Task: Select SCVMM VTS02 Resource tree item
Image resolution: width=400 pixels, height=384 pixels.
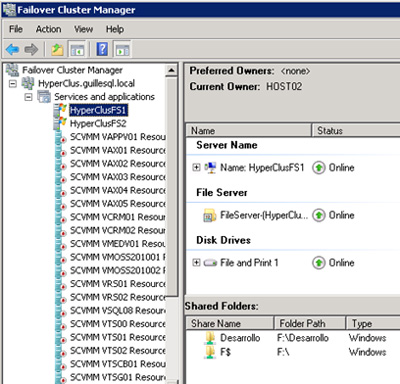Action: [118, 351]
